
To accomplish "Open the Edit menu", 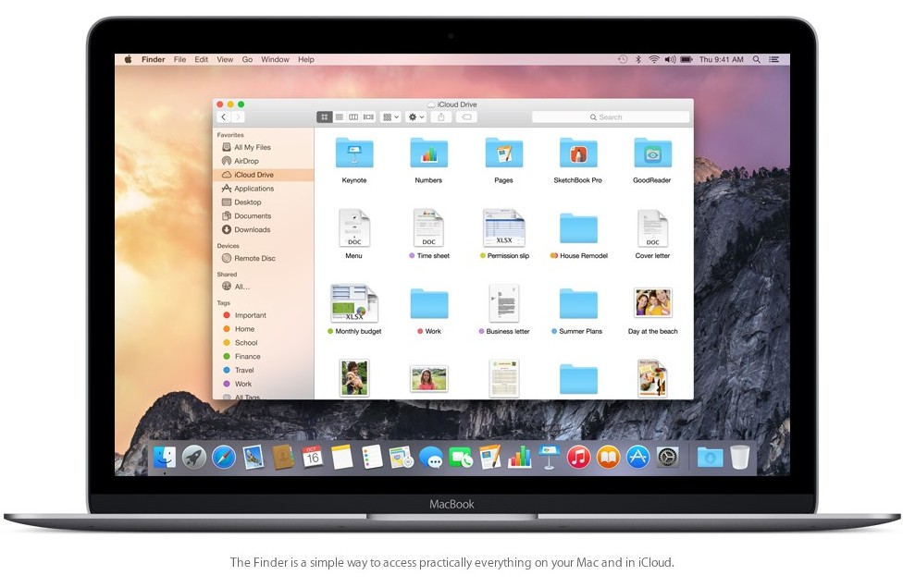I will coord(201,59).
